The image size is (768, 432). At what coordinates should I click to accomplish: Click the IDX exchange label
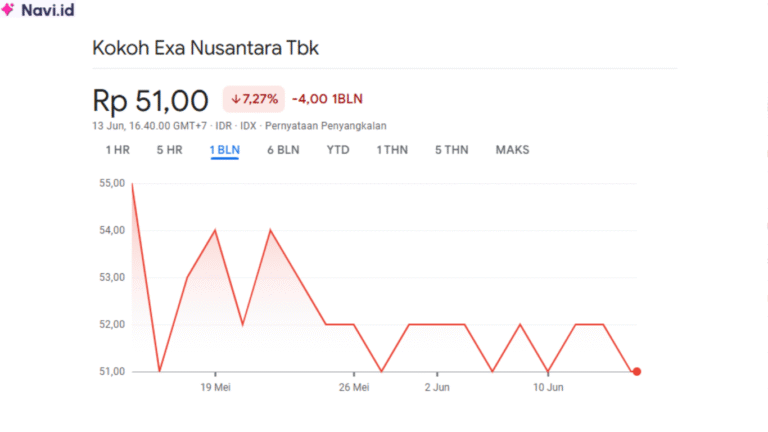tap(248, 126)
